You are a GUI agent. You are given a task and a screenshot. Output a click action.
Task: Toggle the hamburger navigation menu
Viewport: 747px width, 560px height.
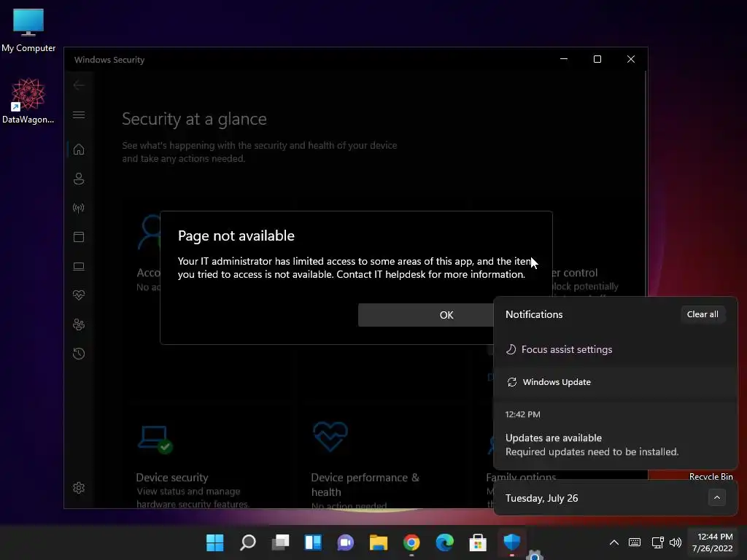[79, 114]
